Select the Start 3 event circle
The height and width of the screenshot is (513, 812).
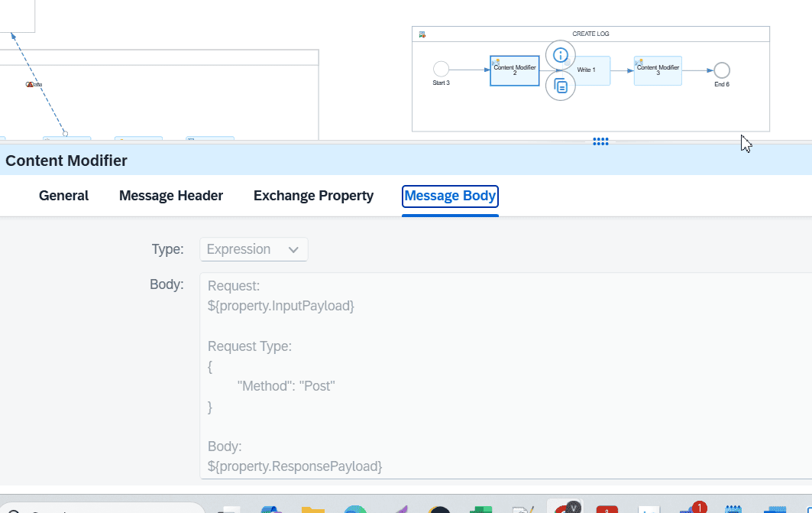[x=441, y=70]
